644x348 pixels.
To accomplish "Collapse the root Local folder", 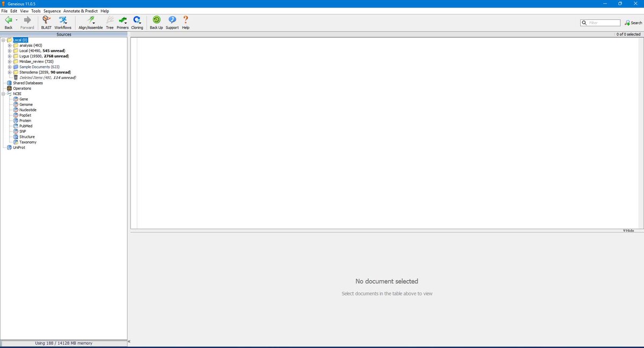I will [x=3, y=40].
